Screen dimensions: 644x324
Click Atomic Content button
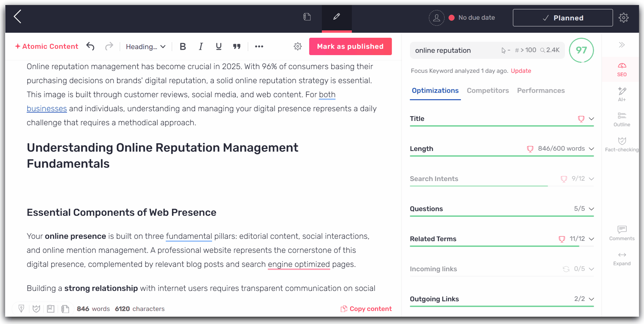47,46
